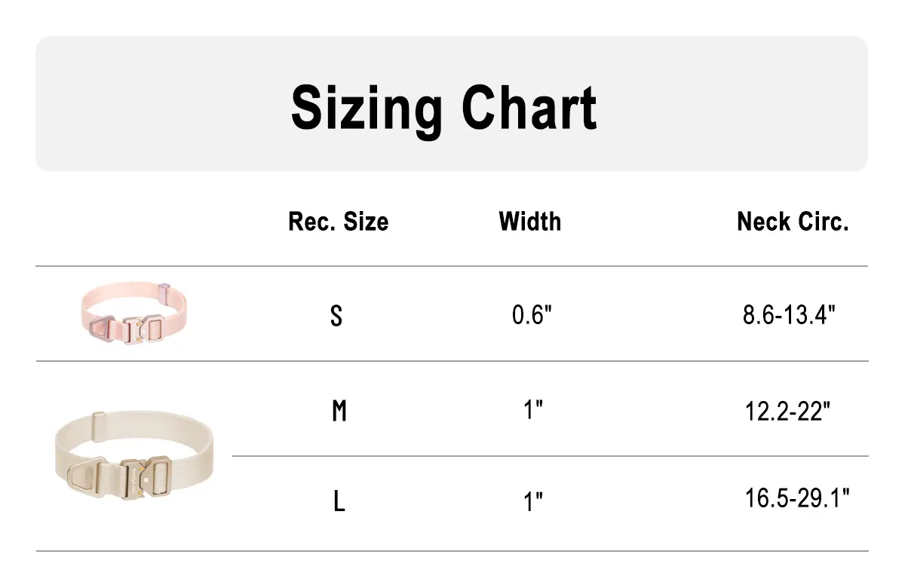Click the 12.2-22" neck circumference value
This screenshot has width=905, height=588.
(787, 411)
